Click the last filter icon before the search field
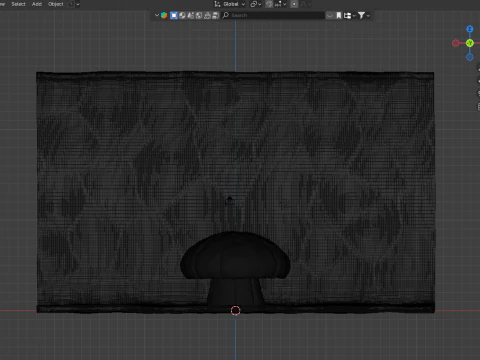Screen dimensions: 480x360 [216, 15]
